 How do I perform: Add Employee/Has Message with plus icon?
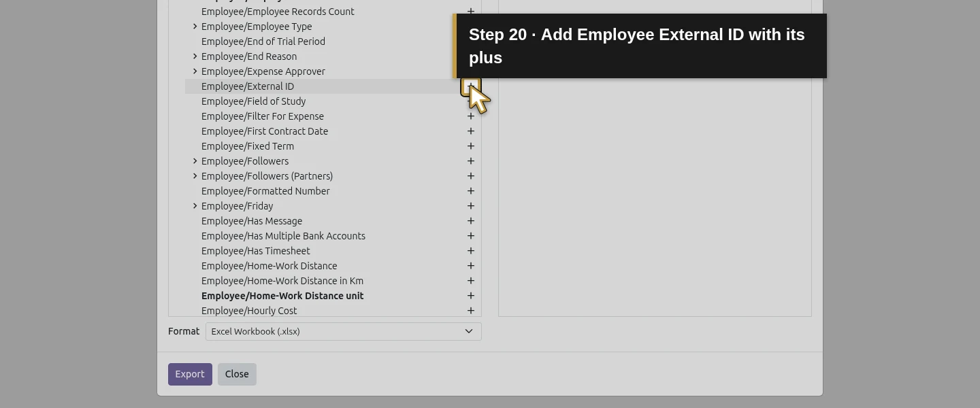pos(470,221)
